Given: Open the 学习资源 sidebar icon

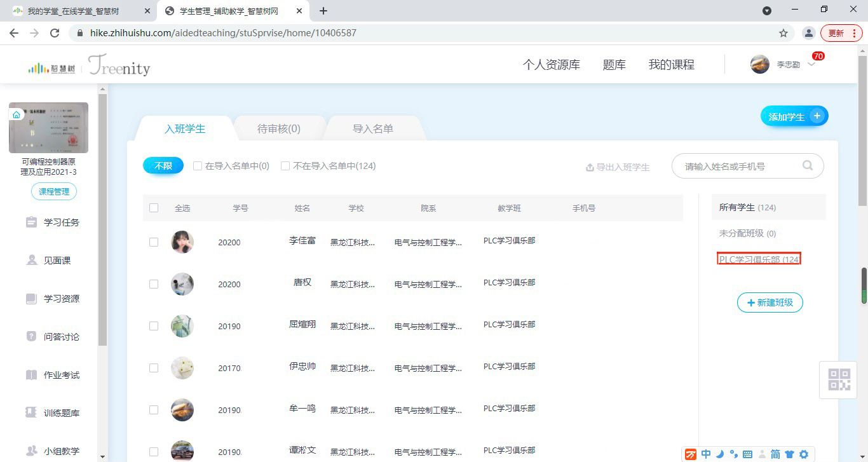Looking at the screenshot, I should [x=31, y=299].
